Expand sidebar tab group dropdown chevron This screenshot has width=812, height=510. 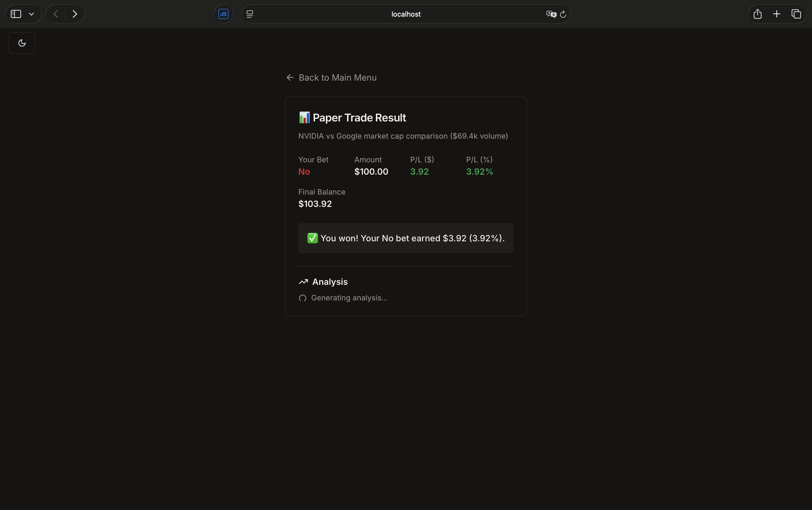[31, 14]
